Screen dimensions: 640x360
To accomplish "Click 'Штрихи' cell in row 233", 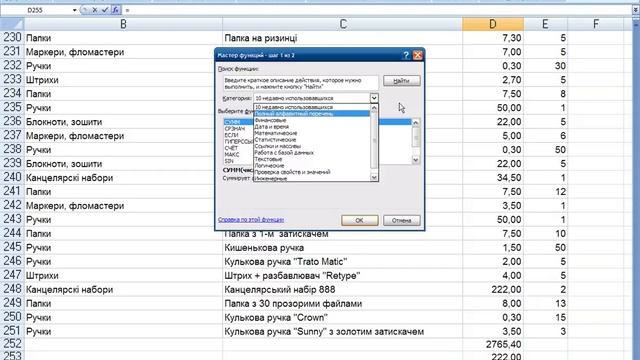I will (x=123, y=80).
